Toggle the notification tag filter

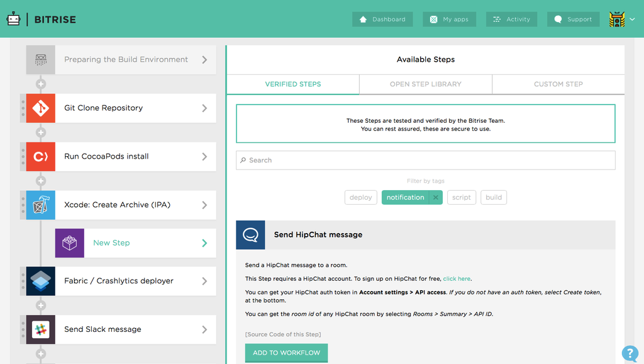405,197
